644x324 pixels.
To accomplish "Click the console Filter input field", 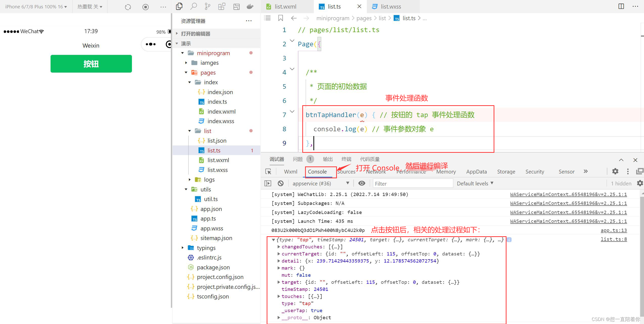I will click(412, 183).
